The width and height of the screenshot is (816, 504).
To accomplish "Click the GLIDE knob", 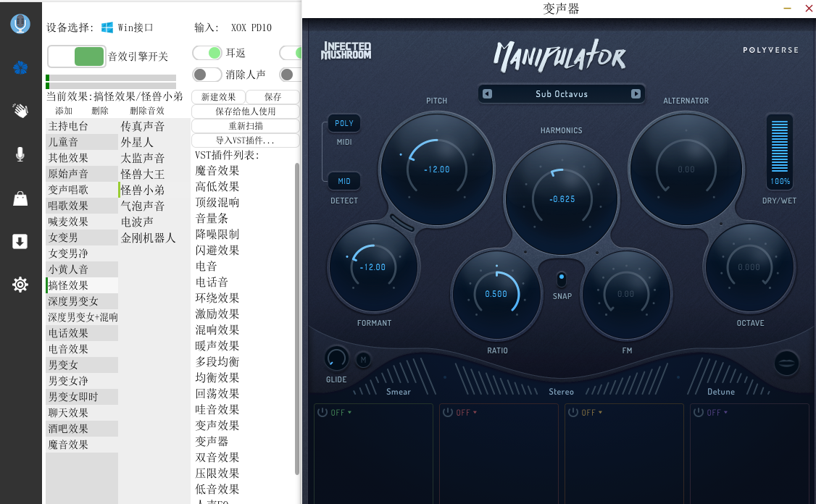I will (x=336, y=358).
